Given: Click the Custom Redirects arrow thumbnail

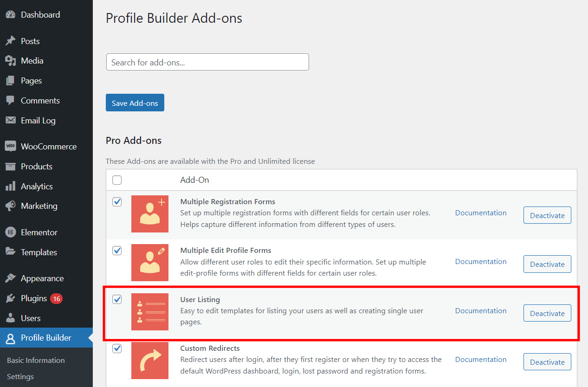Looking at the screenshot, I should point(150,361).
